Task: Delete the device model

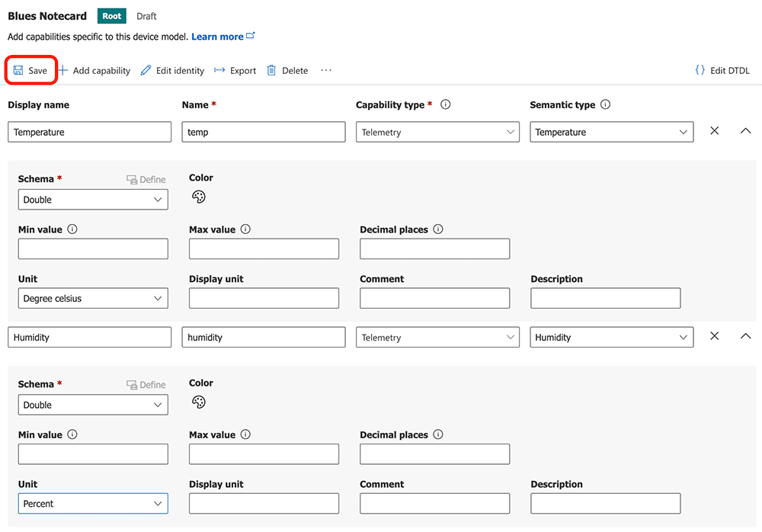Action: [287, 71]
